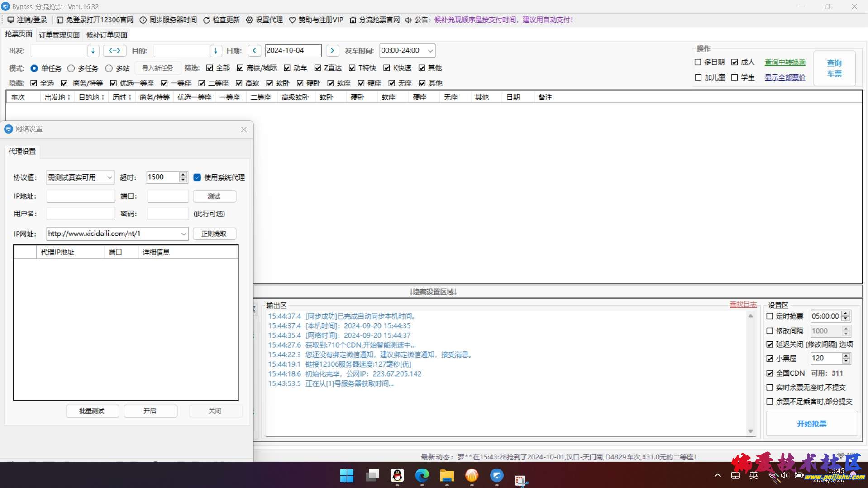Click the 同步服务器时间 clock icon
868x488 pixels.
pos(143,20)
